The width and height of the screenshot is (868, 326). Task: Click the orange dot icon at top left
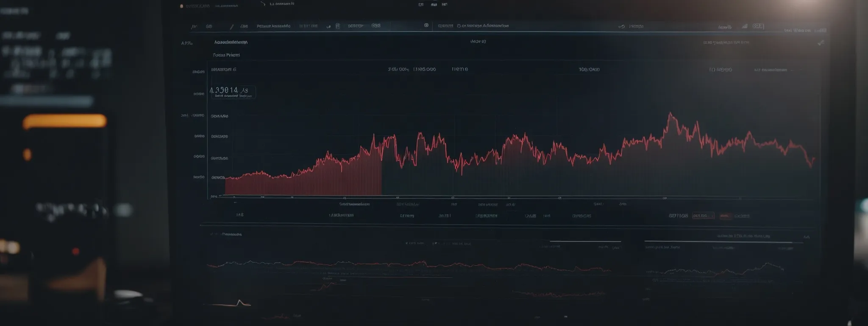tap(181, 6)
